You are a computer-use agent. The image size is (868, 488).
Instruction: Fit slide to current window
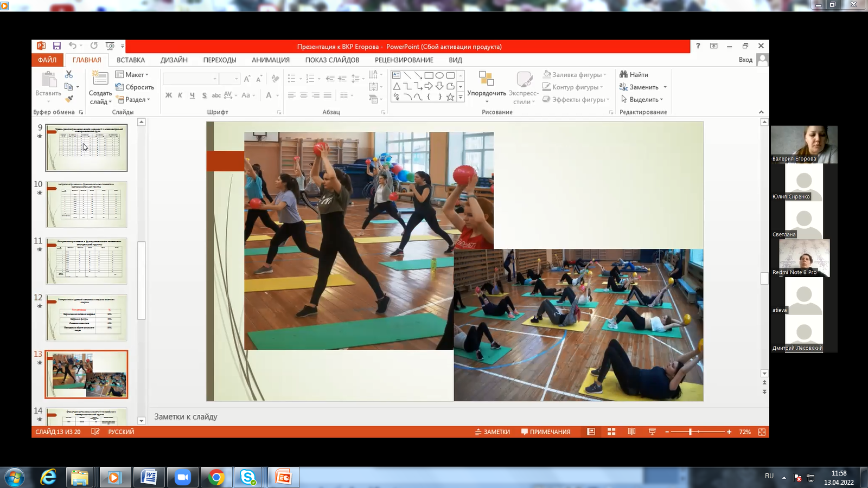pos(762,432)
